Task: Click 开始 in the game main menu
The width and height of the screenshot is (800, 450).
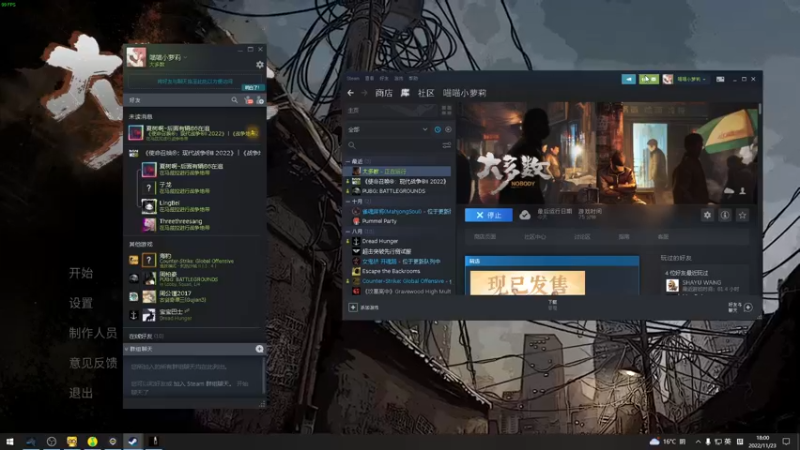Action: click(x=81, y=273)
